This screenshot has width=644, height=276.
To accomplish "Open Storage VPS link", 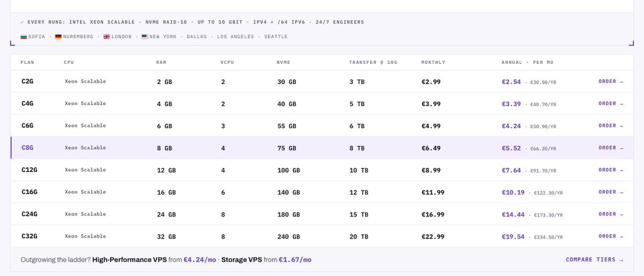I will click(x=241, y=259).
